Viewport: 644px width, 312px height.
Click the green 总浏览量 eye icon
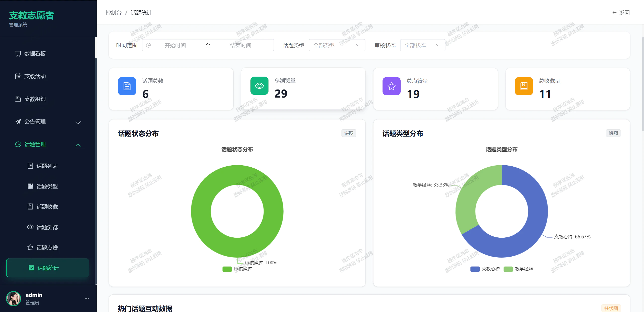coord(259,86)
